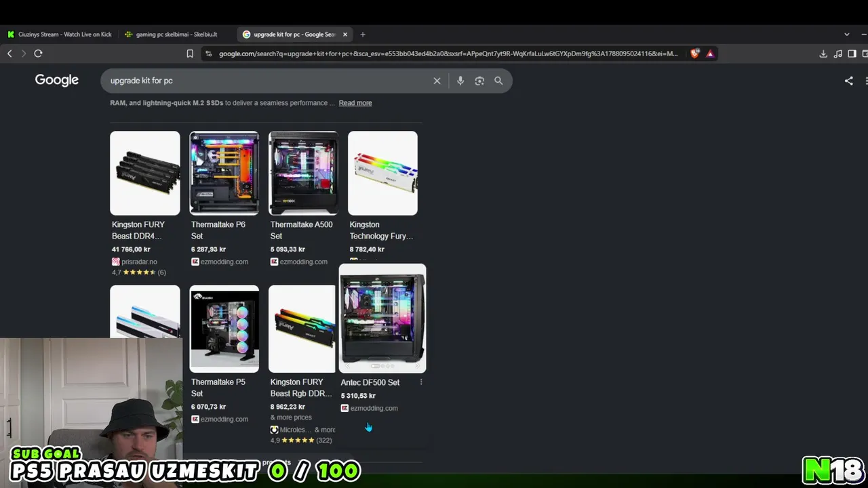The image size is (868, 488).
Task: Open the Antec DF500 Set title
Action: (370, 382)
